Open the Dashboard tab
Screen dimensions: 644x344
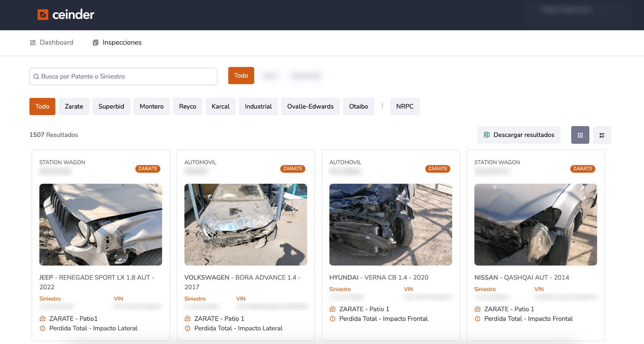[52, 43]
